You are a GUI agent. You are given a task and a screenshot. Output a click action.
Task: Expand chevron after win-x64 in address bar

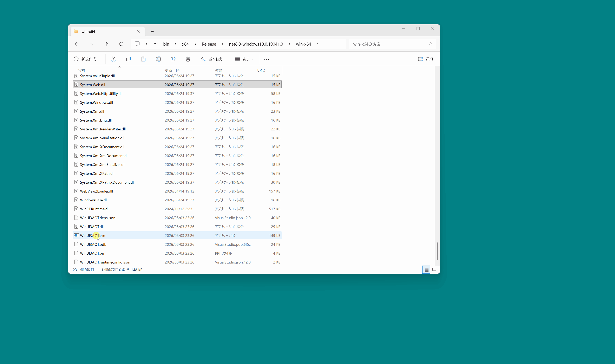pos(318,44)
